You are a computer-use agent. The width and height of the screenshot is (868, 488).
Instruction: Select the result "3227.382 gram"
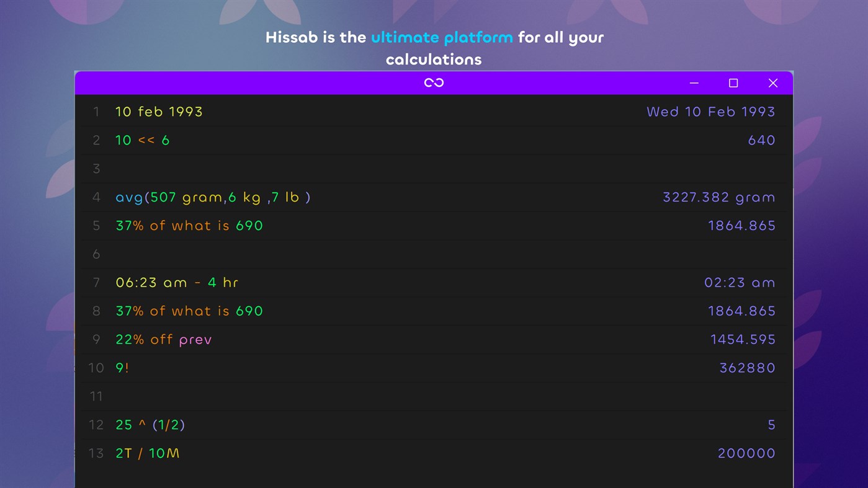[x=718, y=197]
